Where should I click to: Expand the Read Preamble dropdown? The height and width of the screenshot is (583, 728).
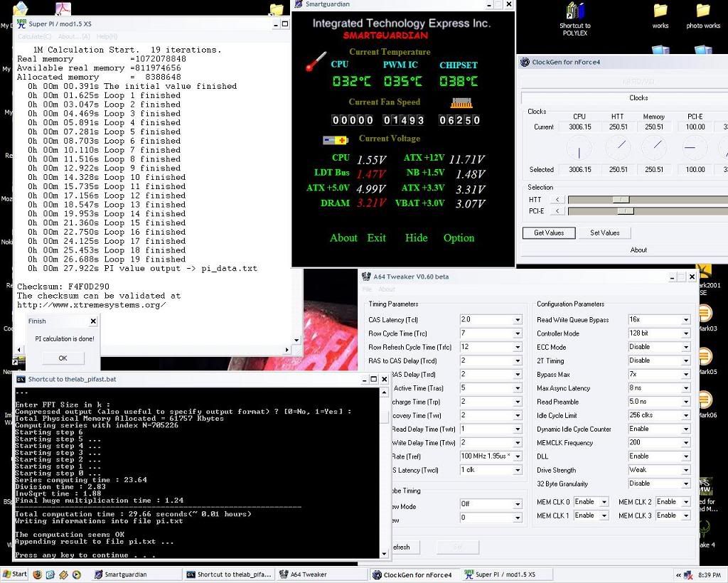[686, 402]
